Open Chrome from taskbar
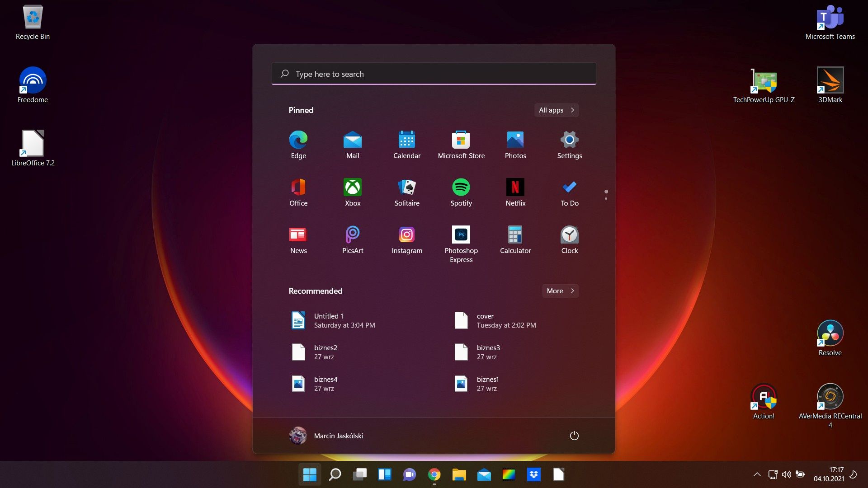868x488 pixels. pos(434,474)
